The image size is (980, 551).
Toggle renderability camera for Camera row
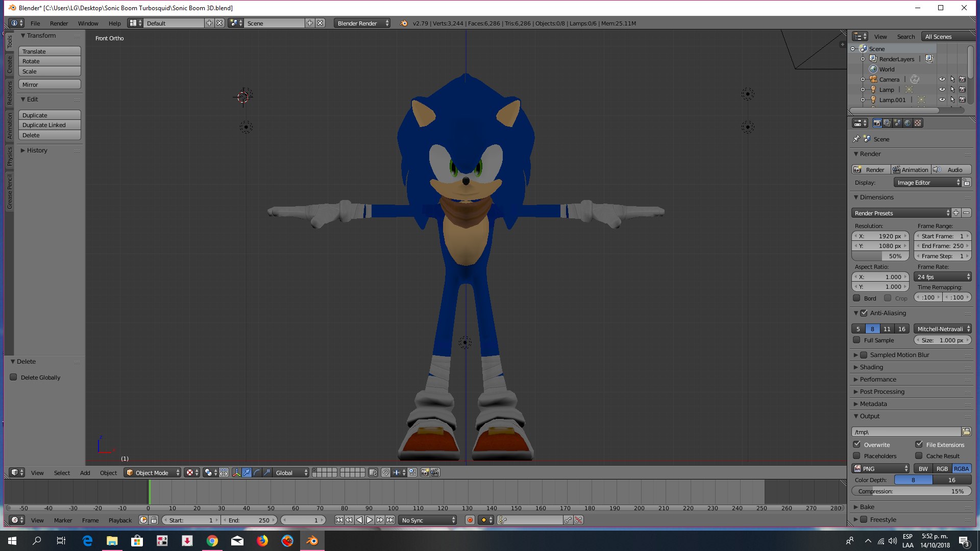coord(962,79)
